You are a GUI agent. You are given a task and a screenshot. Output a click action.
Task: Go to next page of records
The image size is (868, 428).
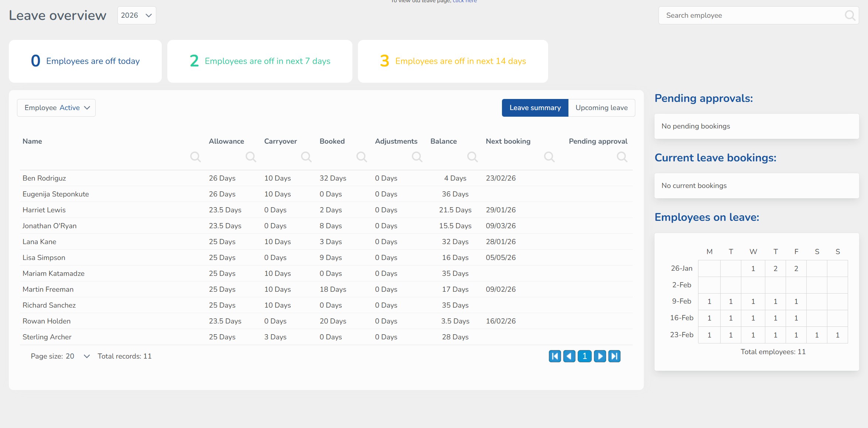600,356
